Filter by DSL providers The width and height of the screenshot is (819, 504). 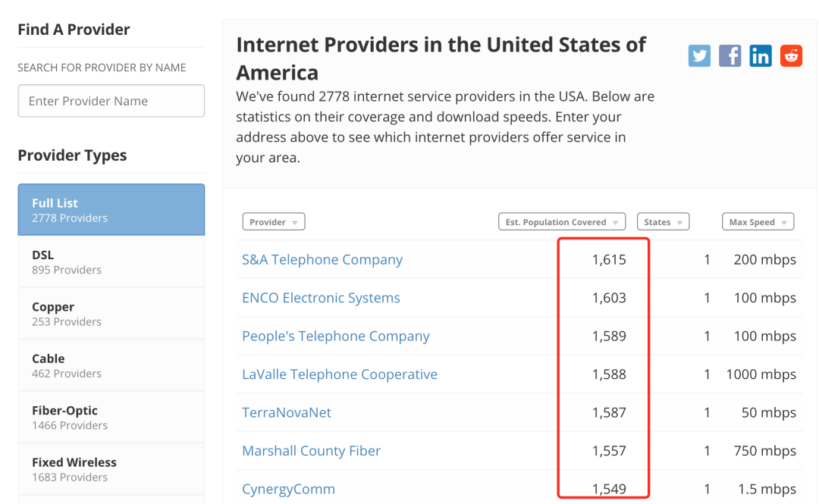tap(111, 261)
